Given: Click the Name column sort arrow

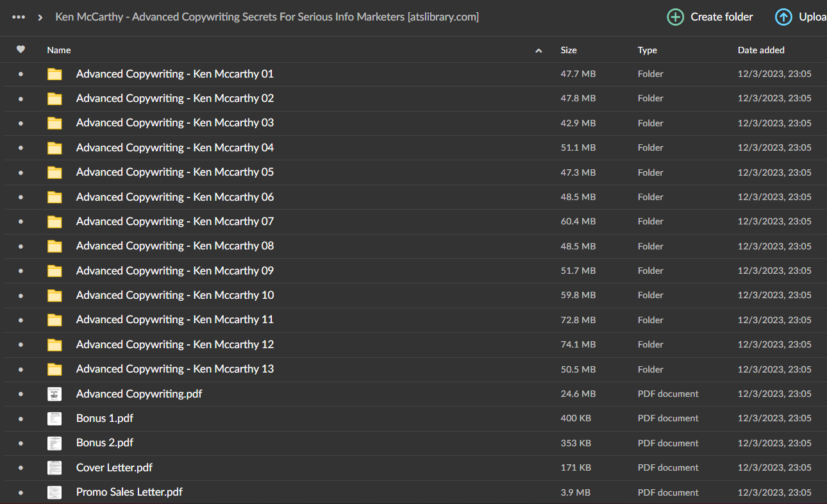Looking at the screenshot, I should pos(539,51).
